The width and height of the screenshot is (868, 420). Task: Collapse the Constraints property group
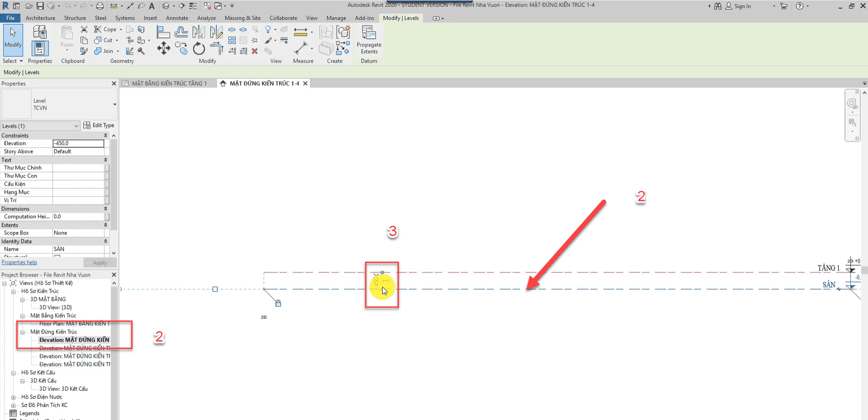(x=106, y=135)
